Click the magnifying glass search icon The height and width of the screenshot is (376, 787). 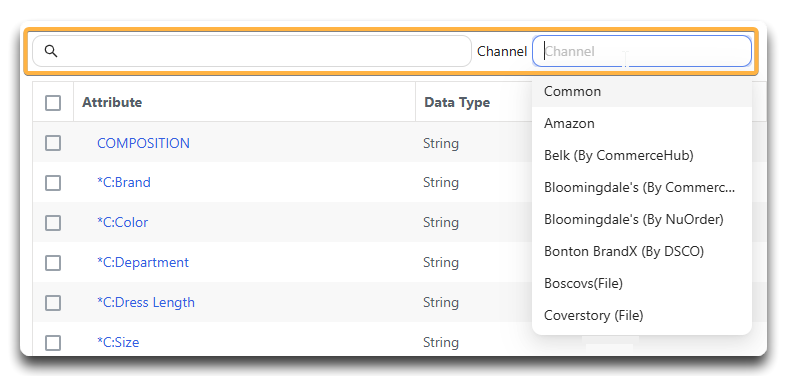(51, 51)
